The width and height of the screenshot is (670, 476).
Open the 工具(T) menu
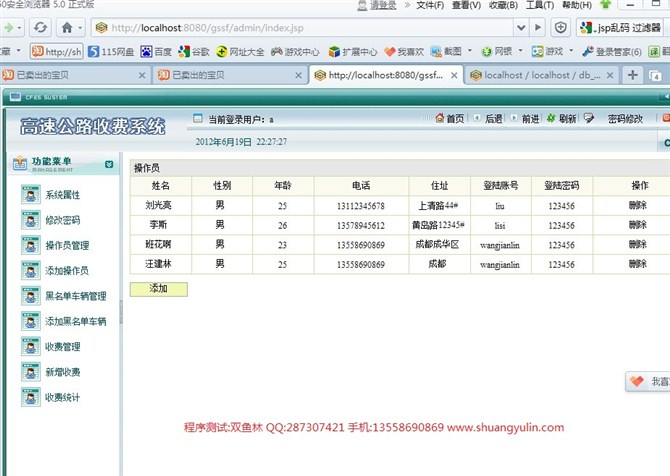point(540,5)
